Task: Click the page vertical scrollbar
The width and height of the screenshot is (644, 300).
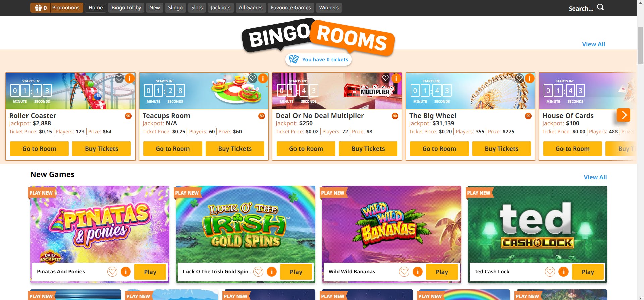Action: pyautogui.click(x=640, y=45)
